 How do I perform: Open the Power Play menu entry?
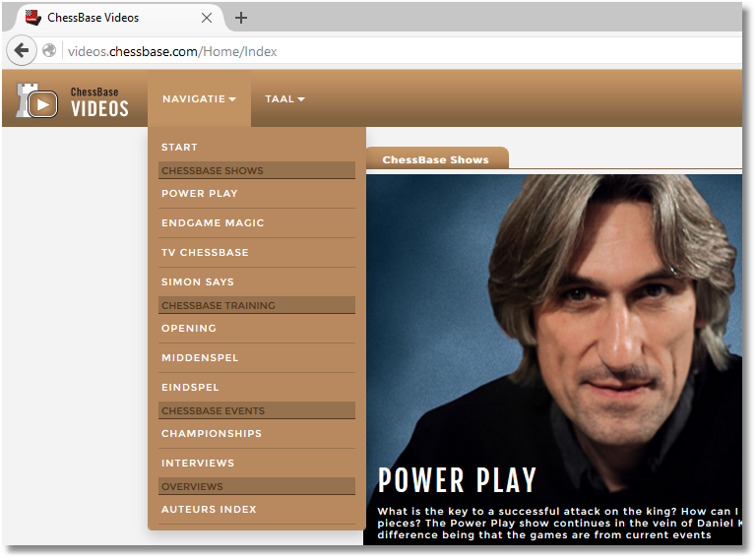coord(200,193)
